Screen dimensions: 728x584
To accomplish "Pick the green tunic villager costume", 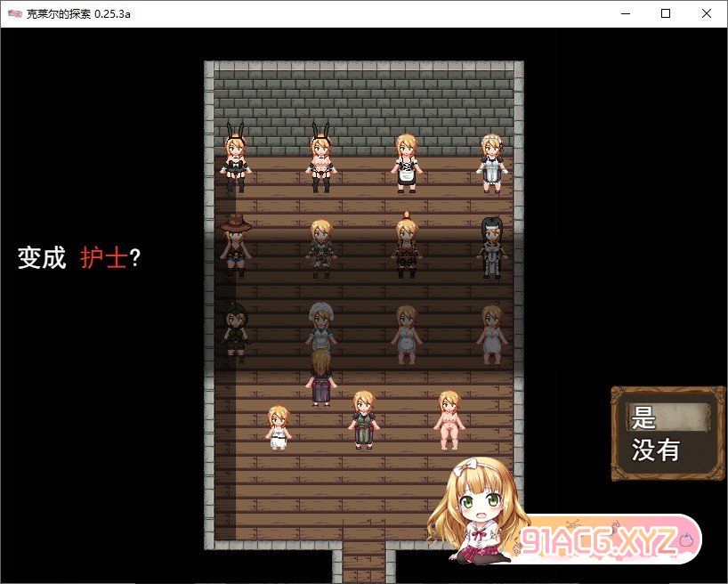I will click(362, 418).
